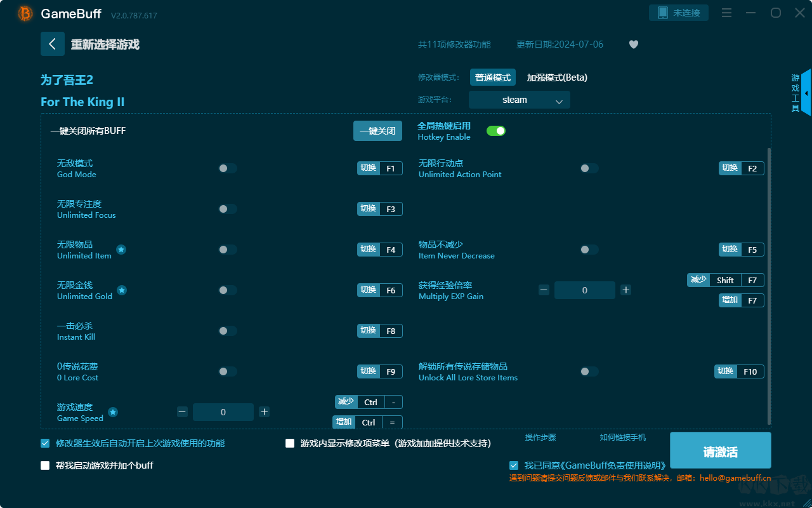
Task: Turn on Unlimited Gold toggle
Action: pos(228,290)
